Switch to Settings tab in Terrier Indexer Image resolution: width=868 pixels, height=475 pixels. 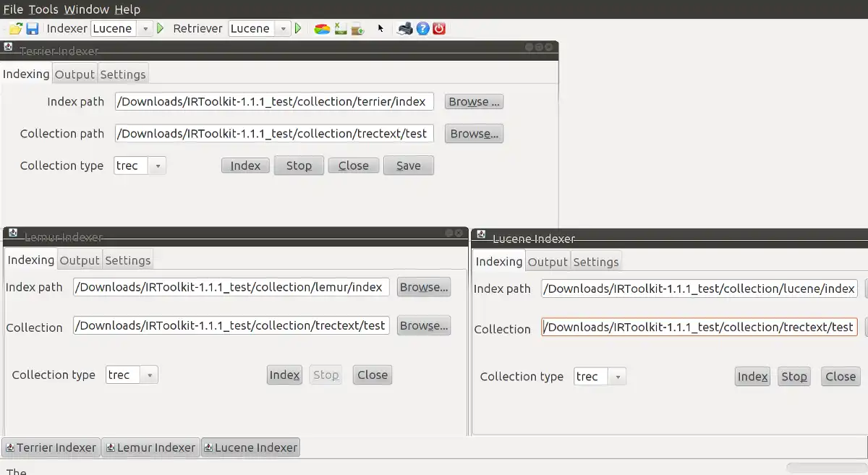pos(123,74)
